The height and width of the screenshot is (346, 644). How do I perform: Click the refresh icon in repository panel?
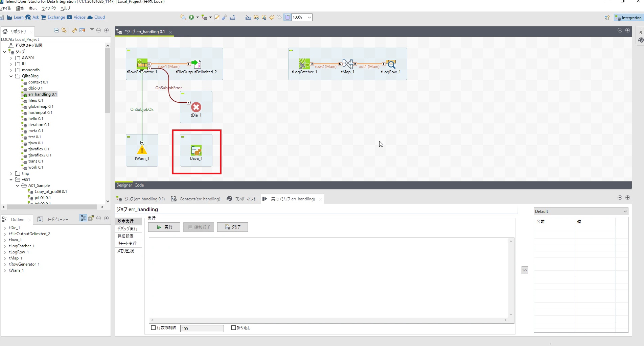coord(74,30)
